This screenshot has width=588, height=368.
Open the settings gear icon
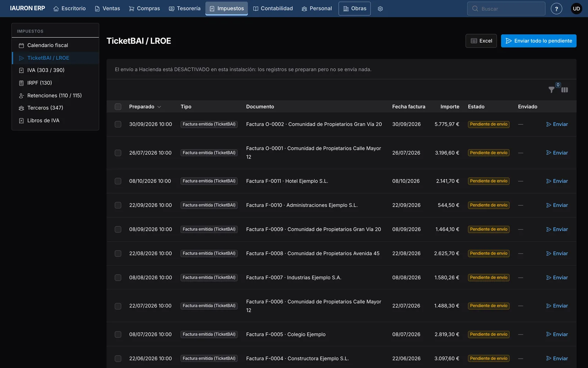tap(380, 8)
